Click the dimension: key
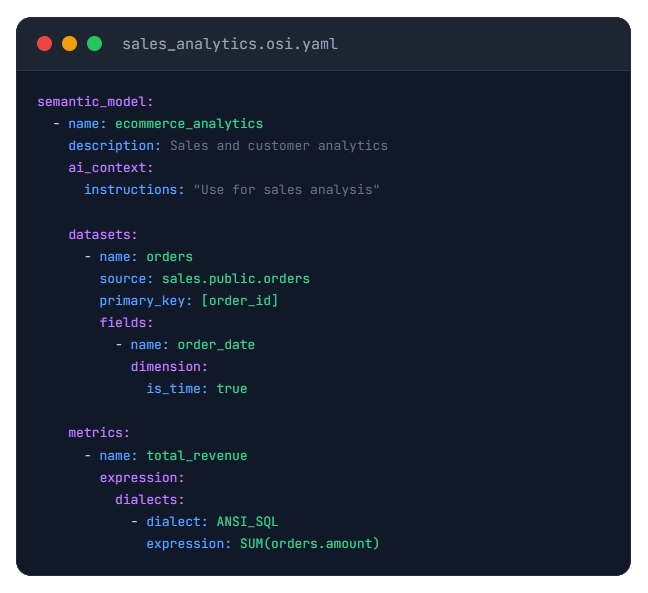Image resolution: width=648 pixels, height=593 pixels. coord(169,367)
